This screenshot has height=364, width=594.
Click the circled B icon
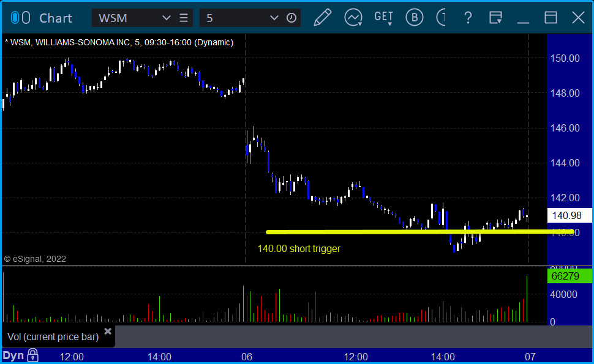414,17
